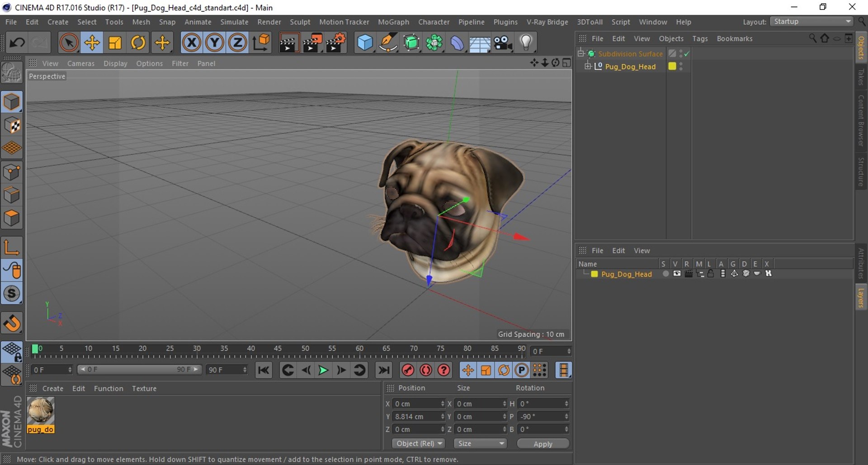Open Object (Rel) coordinate dropdown

pos(419,443)
